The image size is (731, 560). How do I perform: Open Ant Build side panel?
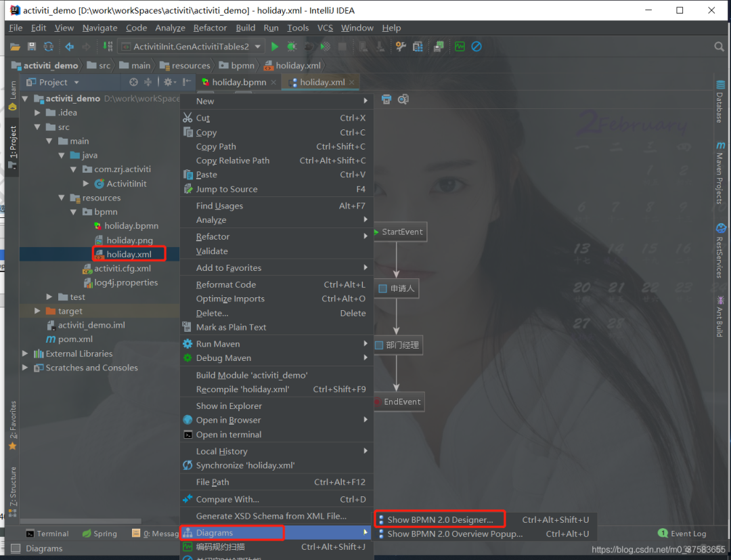point(720,316)
